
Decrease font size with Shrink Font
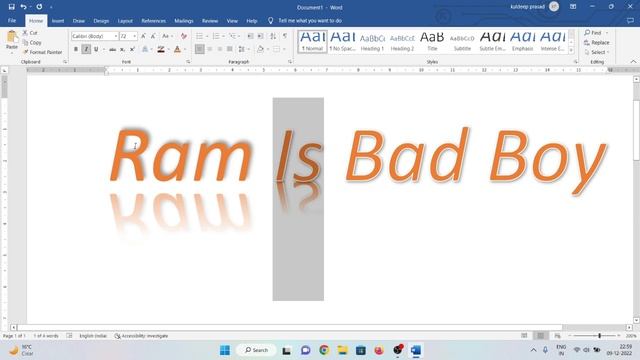153,36
